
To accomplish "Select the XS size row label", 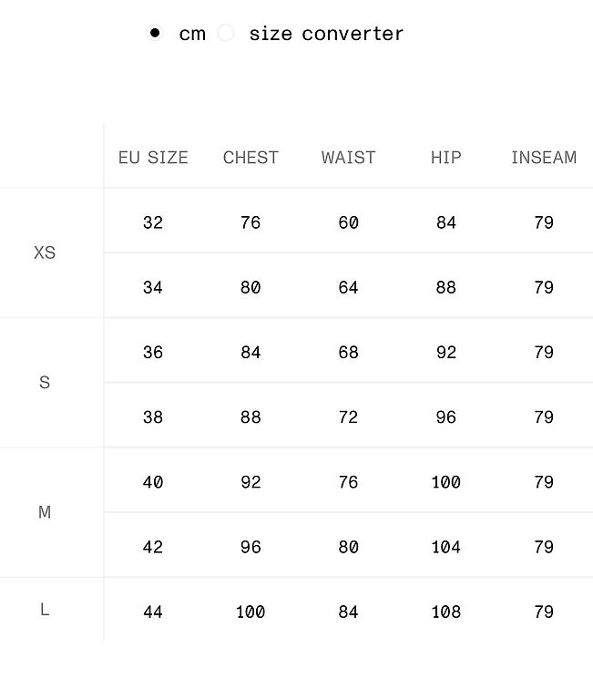I will click(x=45, y=252).
